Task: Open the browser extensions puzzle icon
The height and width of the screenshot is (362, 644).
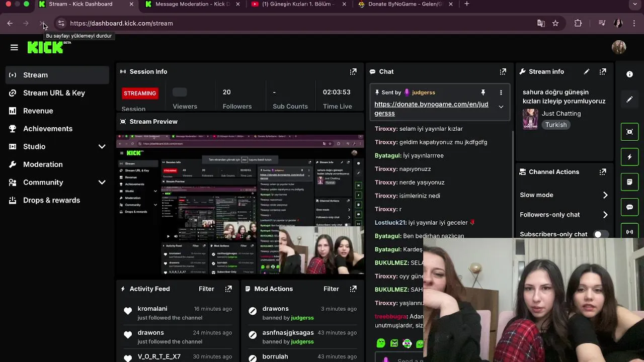Action: (578, 23)
